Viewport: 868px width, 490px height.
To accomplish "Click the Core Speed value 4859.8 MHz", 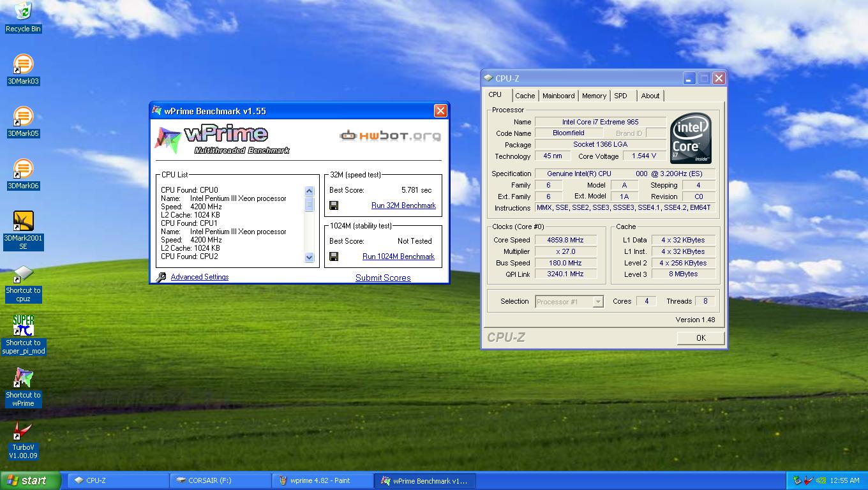I will pos(565,240).
